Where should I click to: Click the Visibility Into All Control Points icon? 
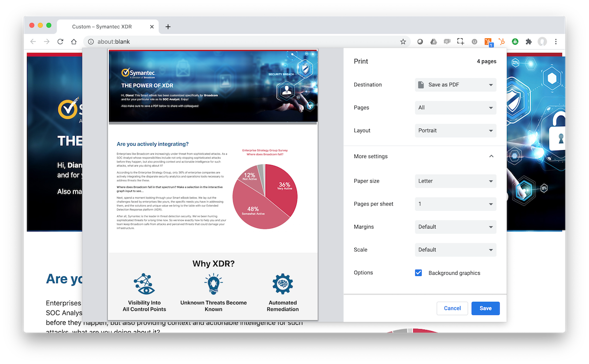[x=144, y=284]
